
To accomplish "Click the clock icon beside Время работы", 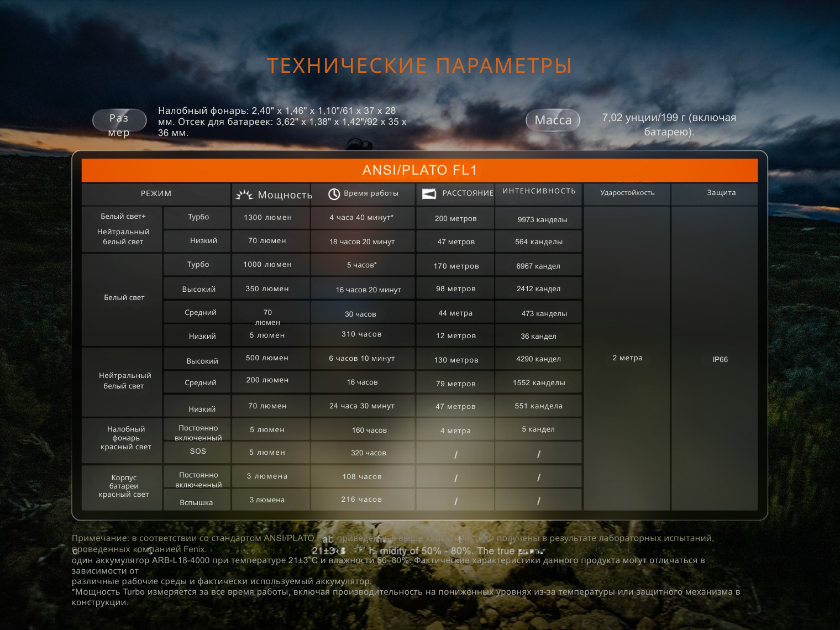I will [334, 194].
